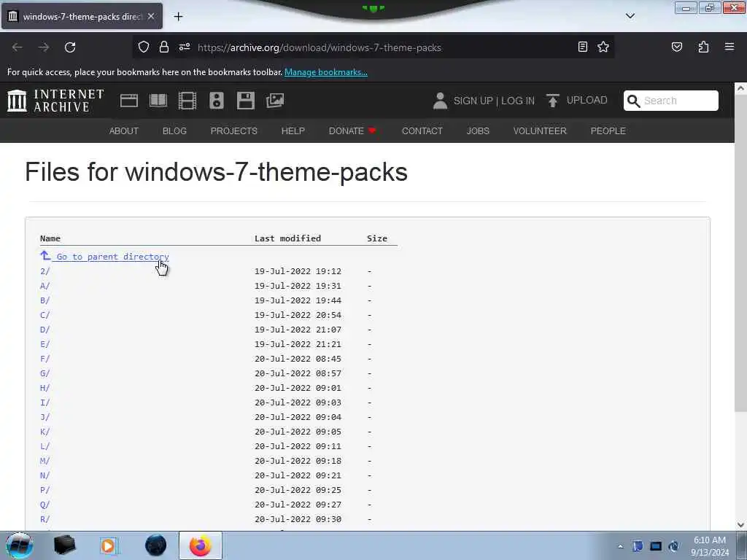Open a new tab with the plus icon
Screen dimensions: 747x560
coord(178,17)
